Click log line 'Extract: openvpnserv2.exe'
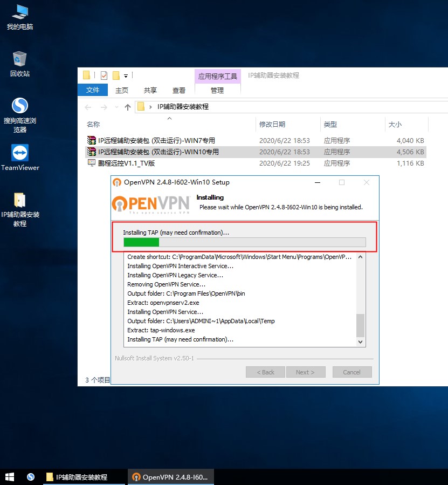Image resolution: width=448 pixels, height=485 pixels. coord(163,303)
